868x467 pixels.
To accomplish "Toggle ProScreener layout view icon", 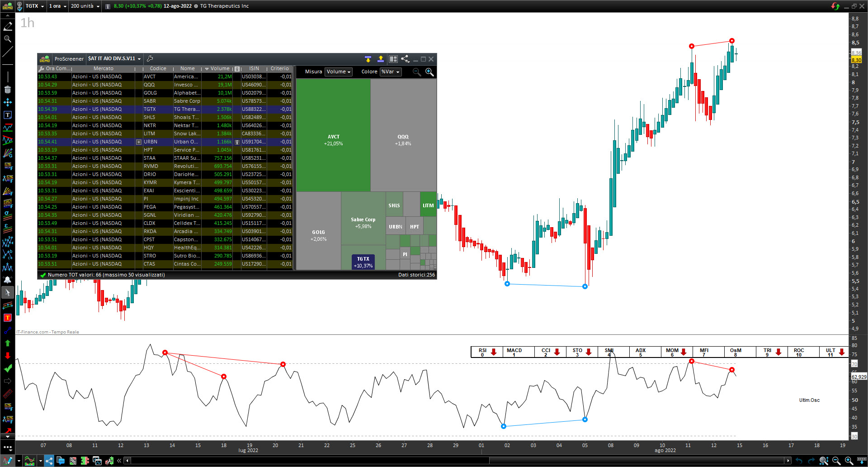I will click(393, 59).
